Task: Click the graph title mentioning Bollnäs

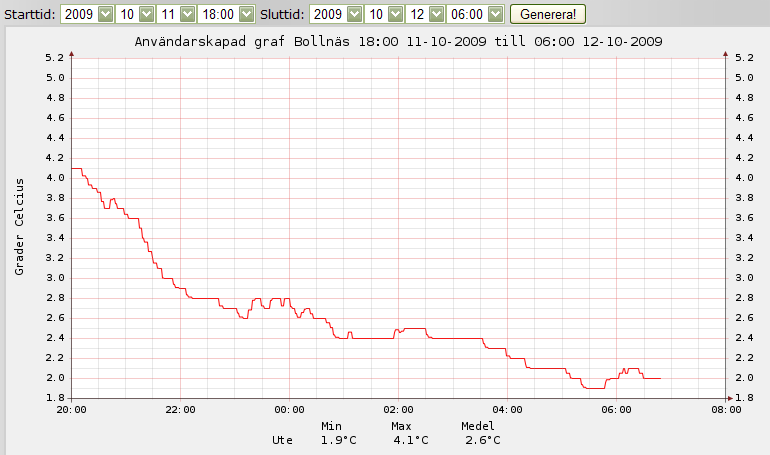Action: (398, 42)
